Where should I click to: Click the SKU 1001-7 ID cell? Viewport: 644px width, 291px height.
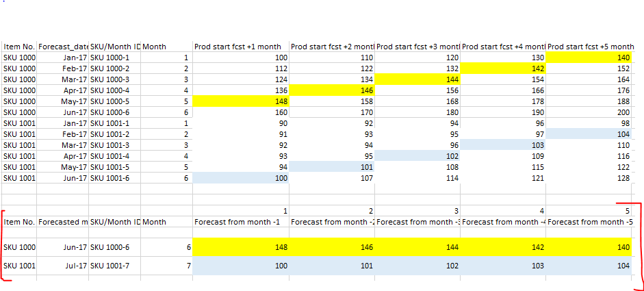click(114, 266)
